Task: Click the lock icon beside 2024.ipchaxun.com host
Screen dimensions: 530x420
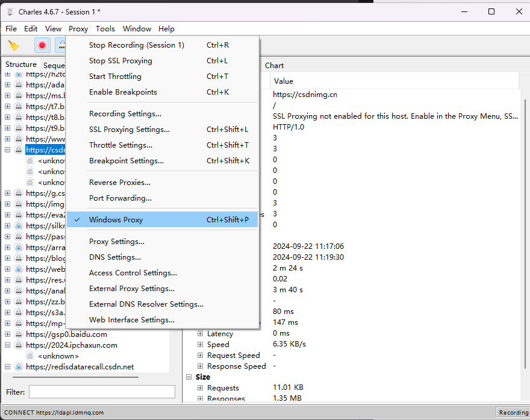Action: (x=19, y=345)
